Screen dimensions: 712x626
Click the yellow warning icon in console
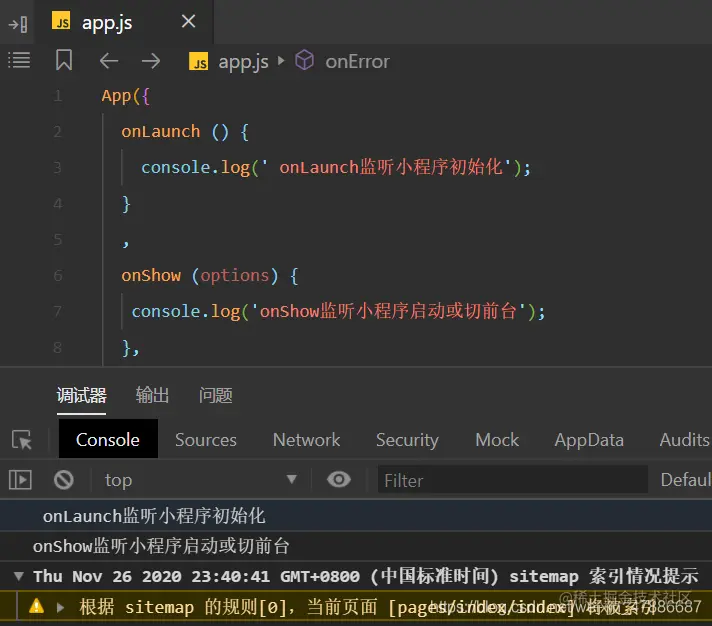pyautogui.click(x=37, y=606)
